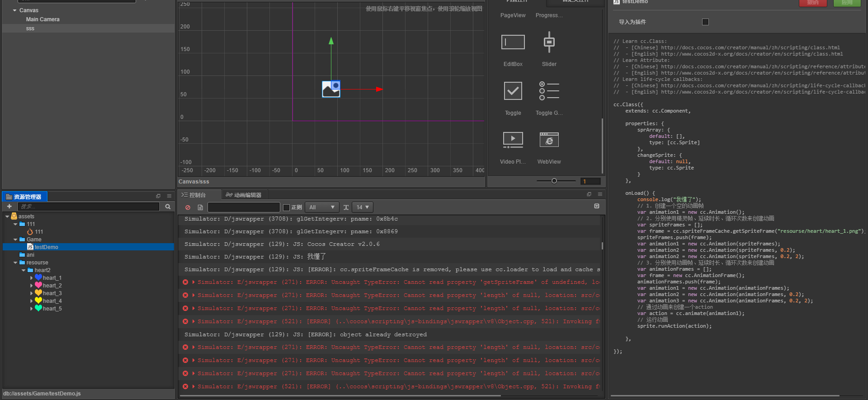Switch to the 动画编辑器 tab

click(244, 195)
